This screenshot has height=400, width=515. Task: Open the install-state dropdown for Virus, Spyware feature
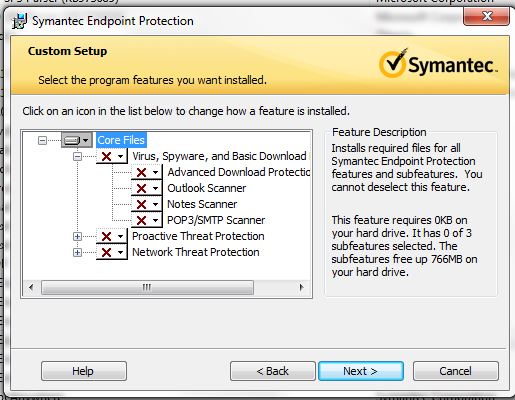(120, 156)
